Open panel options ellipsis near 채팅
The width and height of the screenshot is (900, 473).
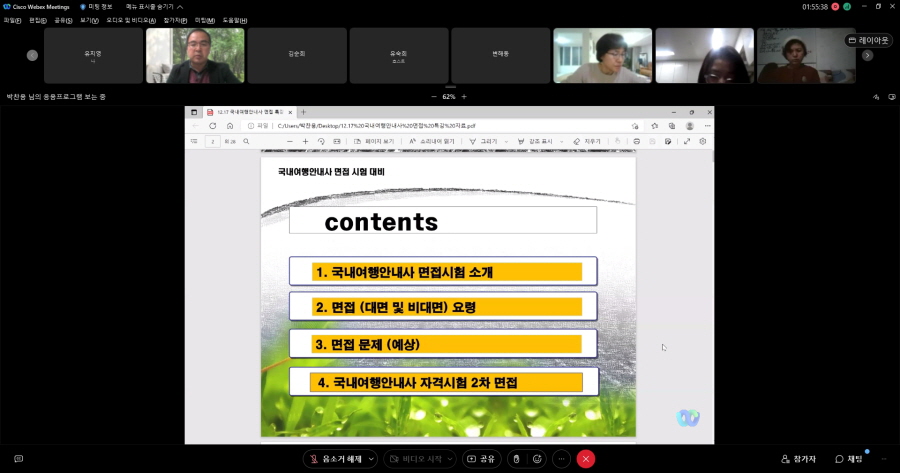884,459
